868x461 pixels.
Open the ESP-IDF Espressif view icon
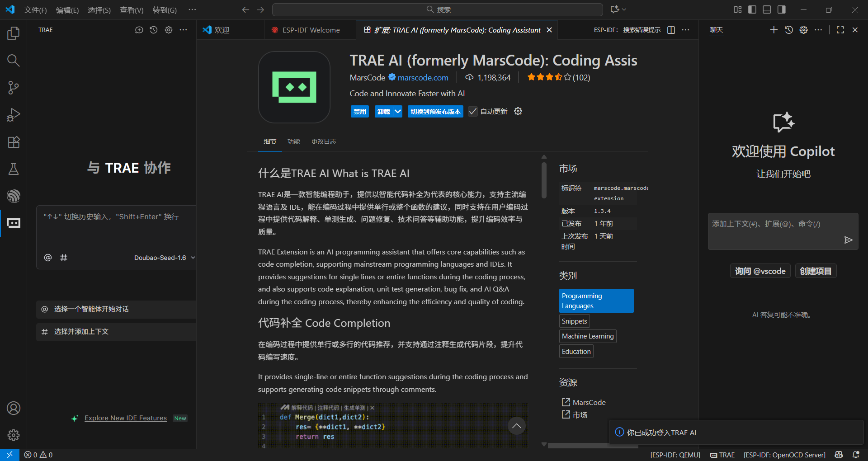(x=14, y=196)
